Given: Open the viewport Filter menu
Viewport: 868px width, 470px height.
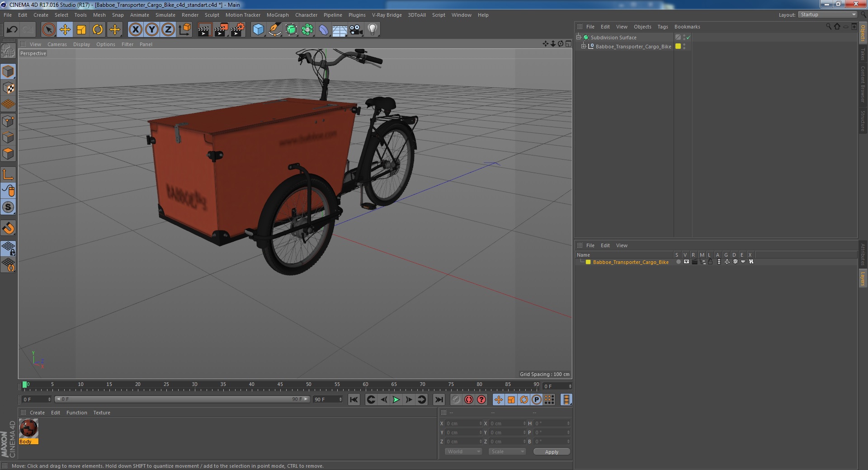Looking at the screenshot, I should (127, 44).
